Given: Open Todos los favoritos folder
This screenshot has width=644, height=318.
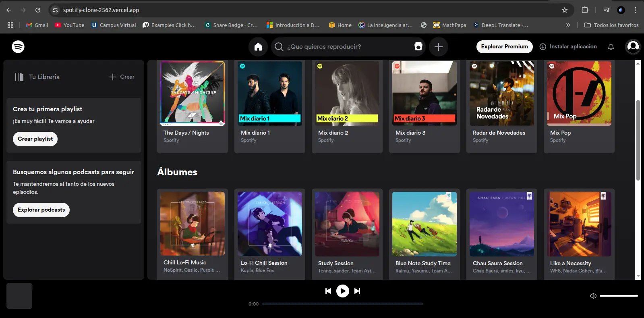Looking at the screenshot, I should (x=611, y=25).
